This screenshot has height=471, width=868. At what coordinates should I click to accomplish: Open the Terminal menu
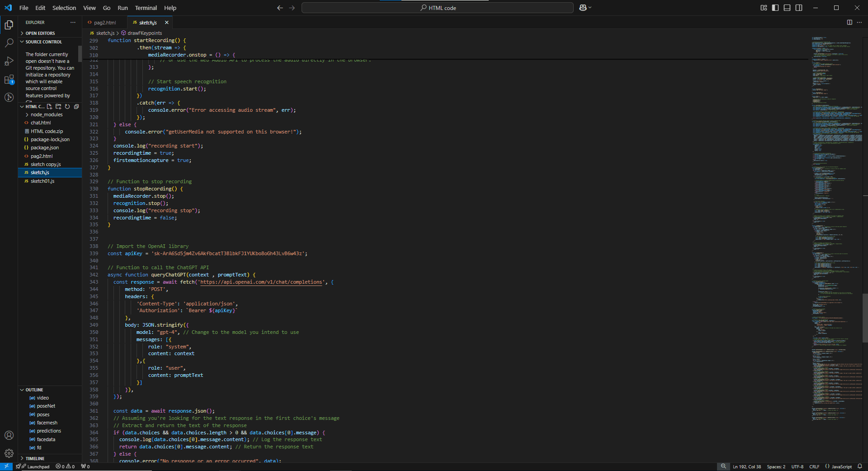[x=146, y=8]
